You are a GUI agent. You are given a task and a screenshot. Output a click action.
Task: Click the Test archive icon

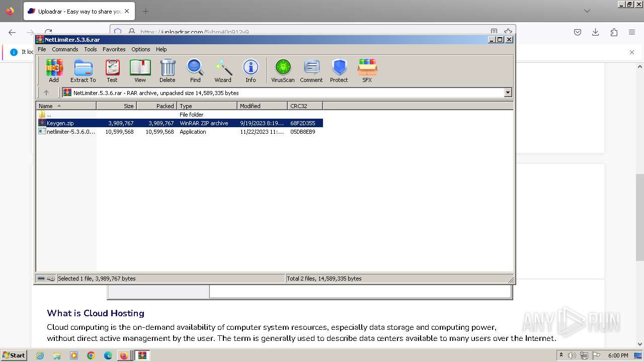click(x=112, y=70)
